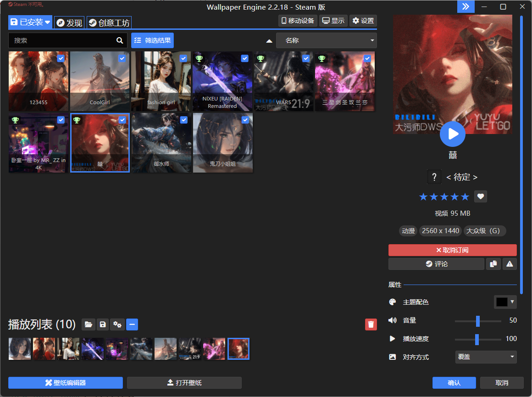Click the volume speaker icon
Image resolution: width=532 pixels, height=397 pixels.
tap(393, 320)
